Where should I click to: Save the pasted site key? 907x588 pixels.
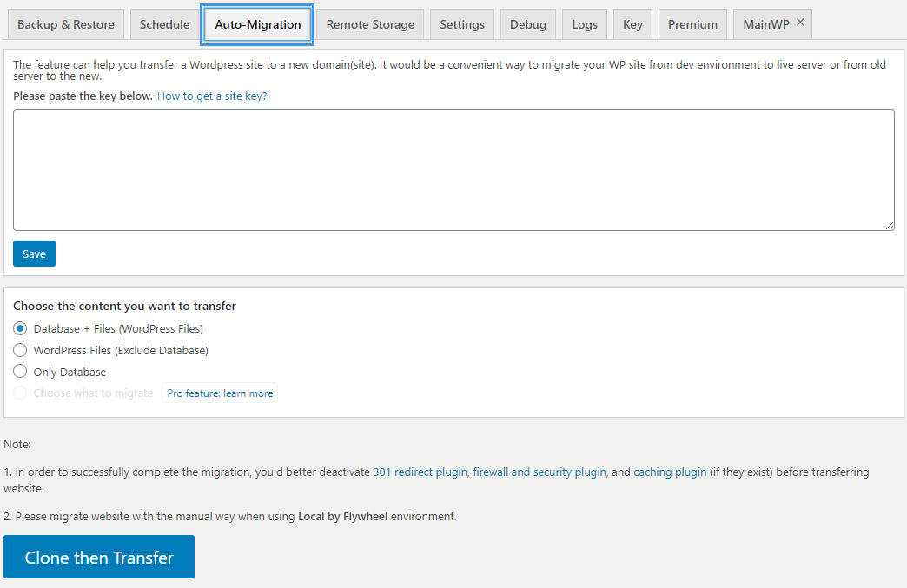[34, 254]
